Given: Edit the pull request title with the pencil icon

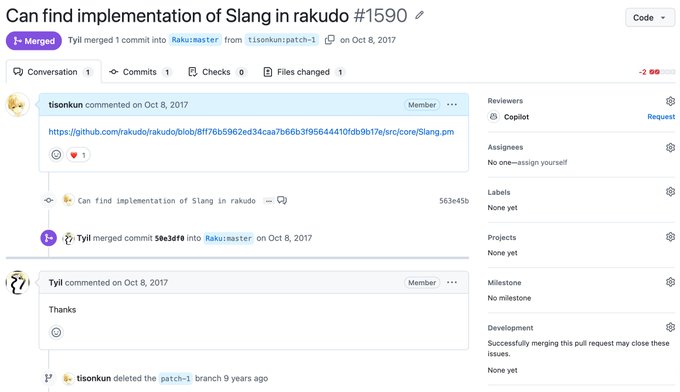Looking at the screenshot, I should [419, 16].
